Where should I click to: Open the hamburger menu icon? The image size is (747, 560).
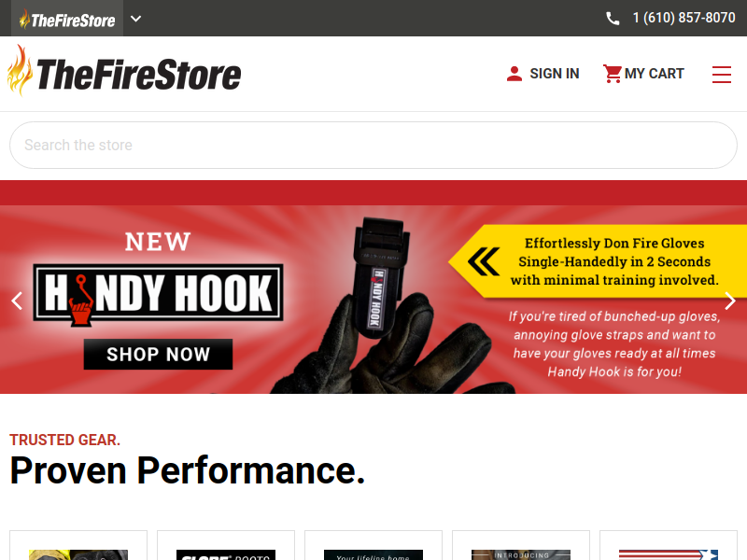tap(721, 75)
